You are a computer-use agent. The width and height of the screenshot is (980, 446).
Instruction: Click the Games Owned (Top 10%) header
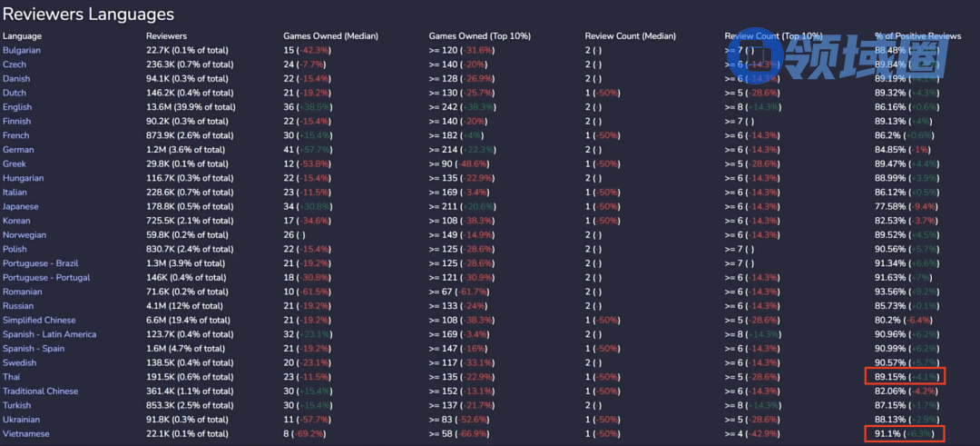click(x=480, y=36)
